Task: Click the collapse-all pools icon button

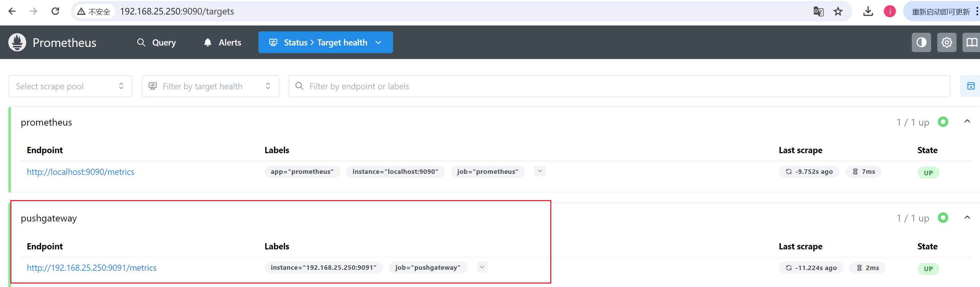Action: click(x=970, y=86)
